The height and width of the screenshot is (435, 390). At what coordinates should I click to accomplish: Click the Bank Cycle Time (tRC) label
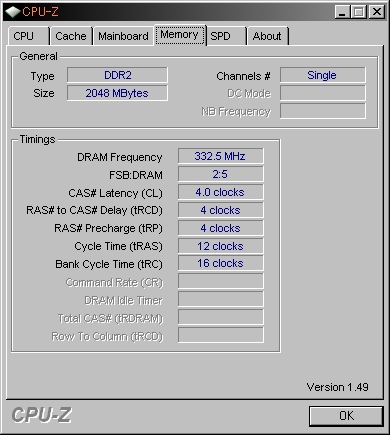pos(109,264)
